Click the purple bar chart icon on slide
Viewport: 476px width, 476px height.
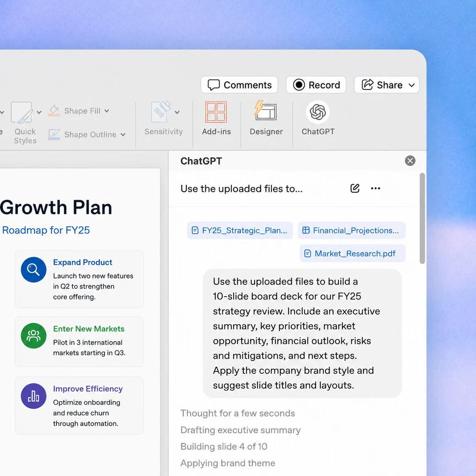click(x=33, y=396)
